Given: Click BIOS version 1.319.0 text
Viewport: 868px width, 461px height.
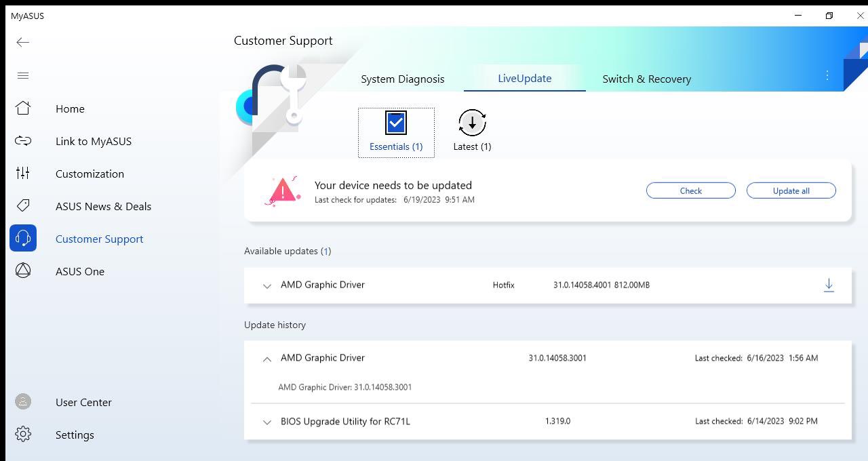Looking at the screenshot, I should (557, 421).
